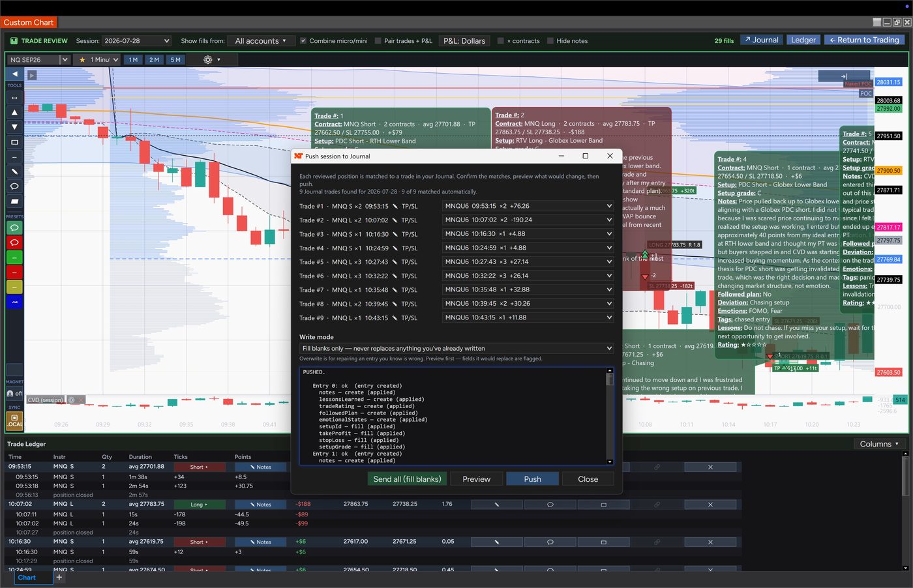Image resolution: width=913 pixels, height=588 pixels.
Task: Select the down triangle marker tool
Action: click(x=14, y=127)
